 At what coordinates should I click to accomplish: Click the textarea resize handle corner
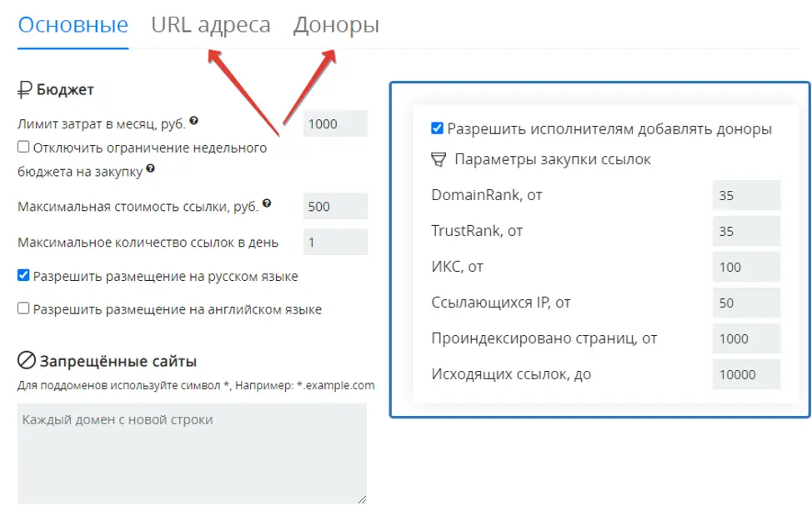point(363,500)
